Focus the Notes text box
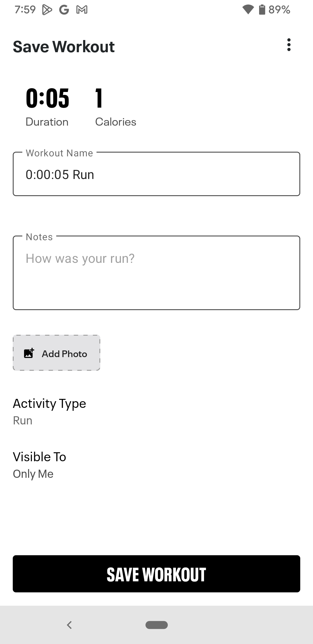Viewport: 313px width, 644px height. [x=156, y=273]
